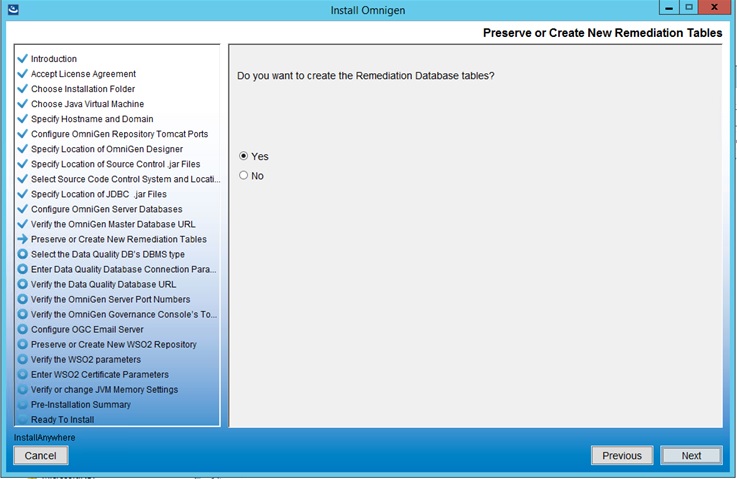This screenshot has width=737, height=479.
Task: Click the Verify the WSO2 parameters step text
Action: pos(86,360)
